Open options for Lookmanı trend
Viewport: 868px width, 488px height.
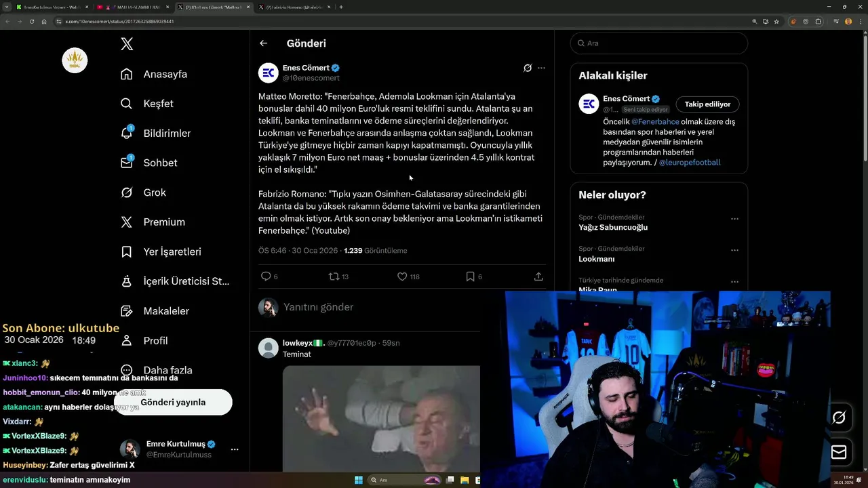[734, 250]
